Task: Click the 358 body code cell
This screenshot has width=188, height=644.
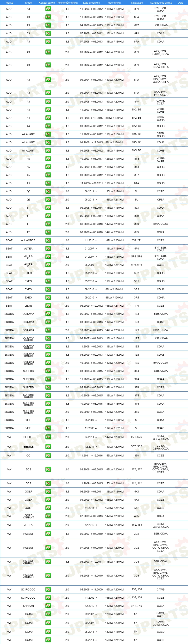Action: [x=136, y=456]
